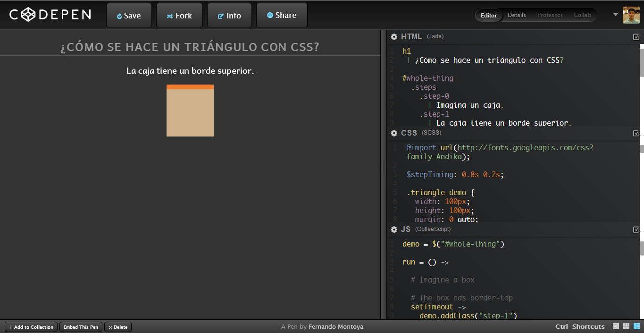
Task: Click the '.step-0' line in HTML editor
Action: click(435, 96)
